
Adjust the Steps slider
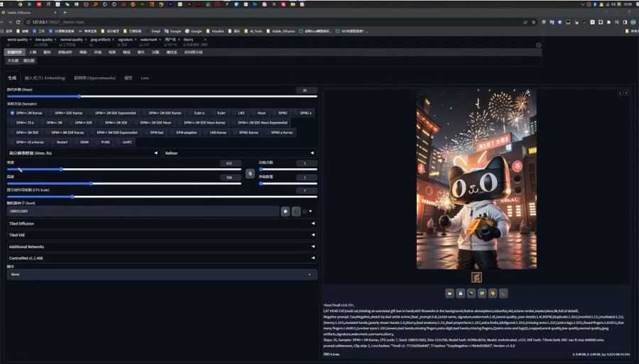(x=162, y=96)
